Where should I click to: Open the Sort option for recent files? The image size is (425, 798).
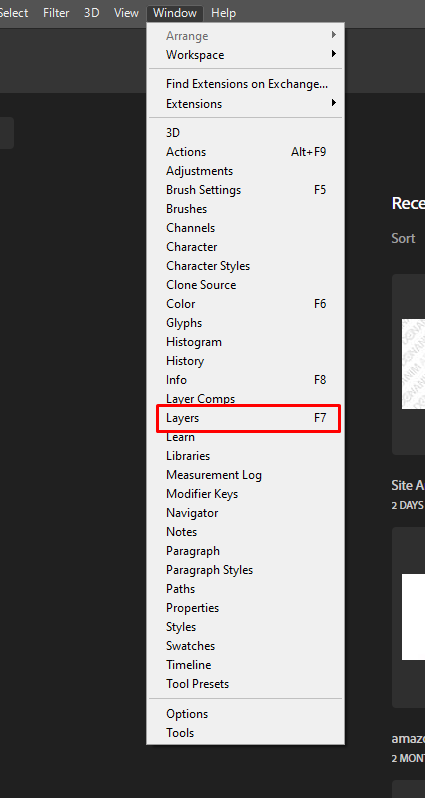tap(404, 238)
